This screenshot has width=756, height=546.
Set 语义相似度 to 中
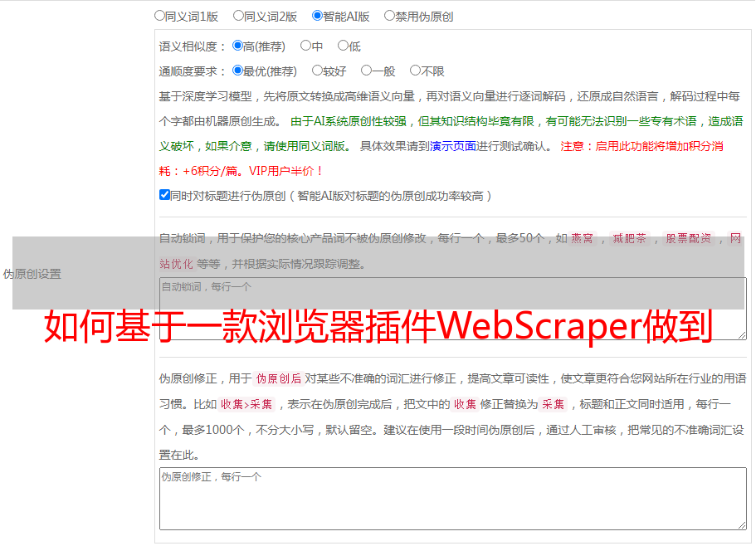tap(305, 46)
